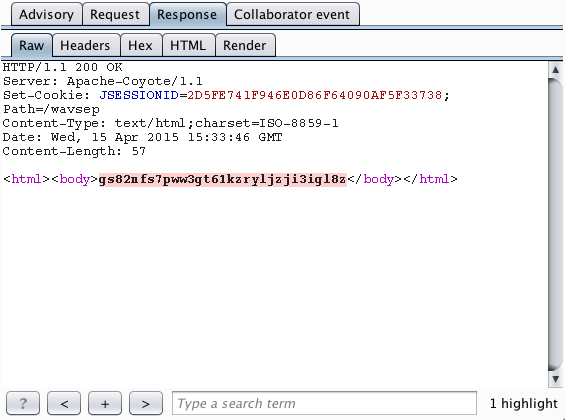565x420 pixels.
Task: Go to previous search match
Action: 64,403
